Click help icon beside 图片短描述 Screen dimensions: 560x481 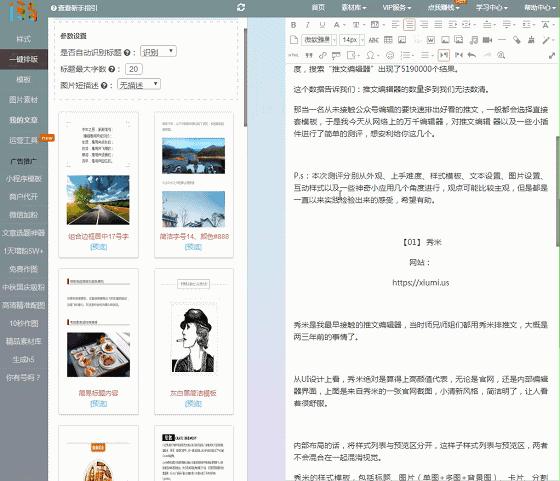point(104,85)
